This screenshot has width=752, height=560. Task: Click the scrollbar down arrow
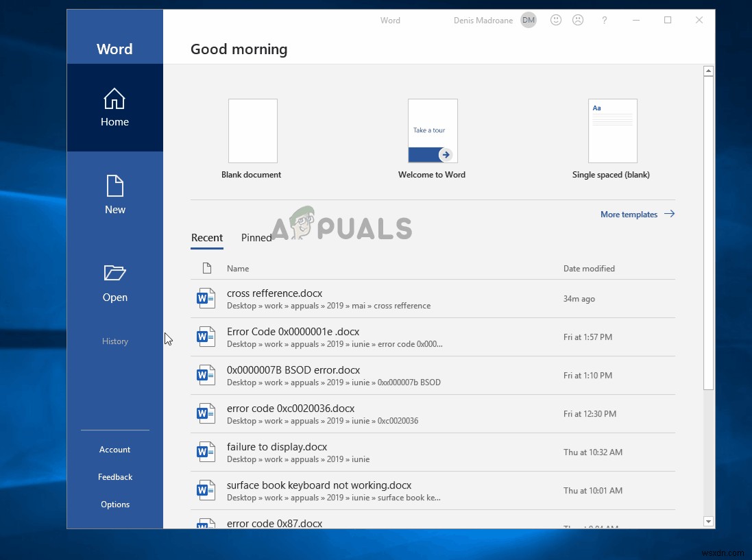pyautogui.click(x=708, y=522)
